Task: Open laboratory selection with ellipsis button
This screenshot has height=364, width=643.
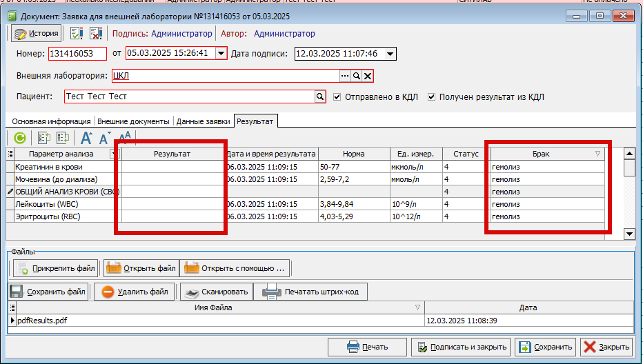Action: [x=345, y=77]
